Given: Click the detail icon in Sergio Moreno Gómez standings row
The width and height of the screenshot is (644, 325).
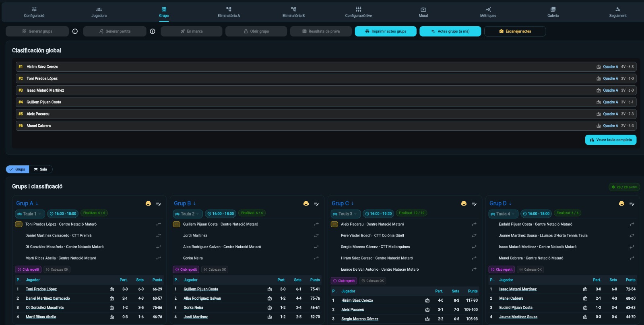Looking at the screenshot, I should point(427,319).
